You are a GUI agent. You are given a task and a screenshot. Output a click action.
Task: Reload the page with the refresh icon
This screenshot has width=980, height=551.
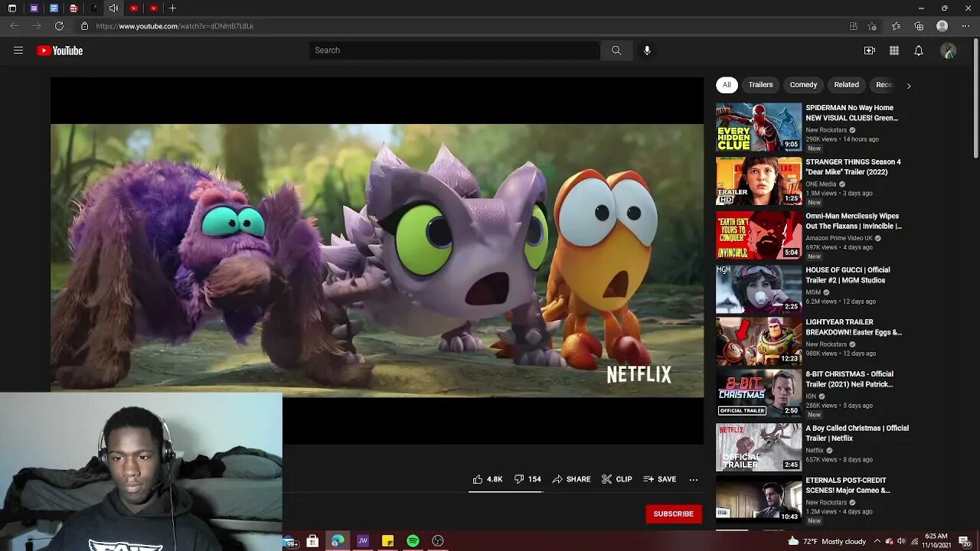click(x=59, y=26)
